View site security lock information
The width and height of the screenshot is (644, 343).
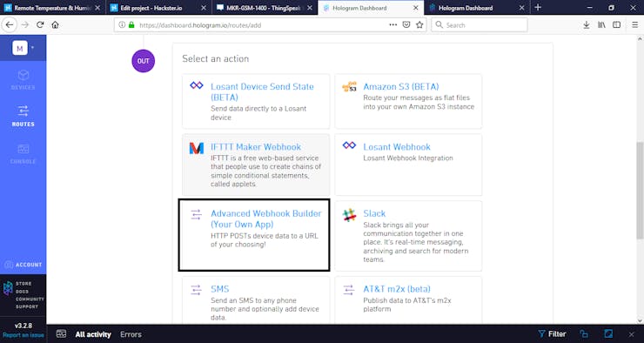point(131,24)
